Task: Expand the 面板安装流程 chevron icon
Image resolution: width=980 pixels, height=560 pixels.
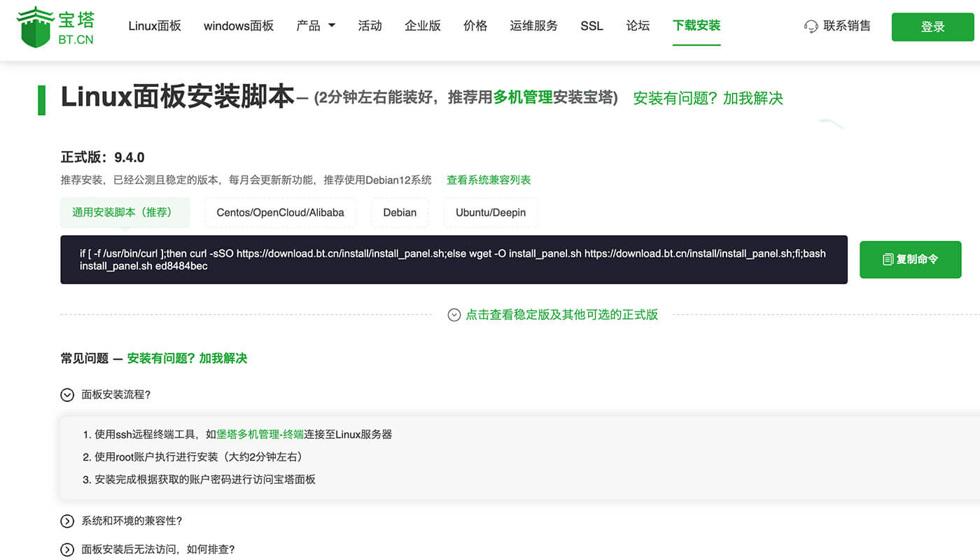Action: pyautogui.click(x=67, y=395)
